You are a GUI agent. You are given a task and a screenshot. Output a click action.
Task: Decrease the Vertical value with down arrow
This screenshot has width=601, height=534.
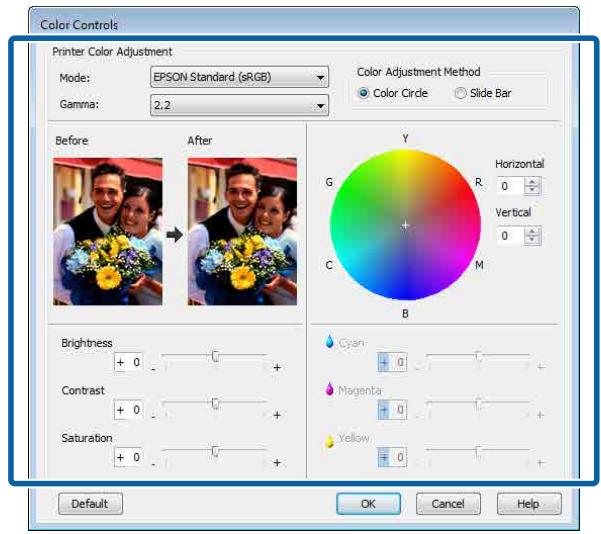tap(532, 240)
